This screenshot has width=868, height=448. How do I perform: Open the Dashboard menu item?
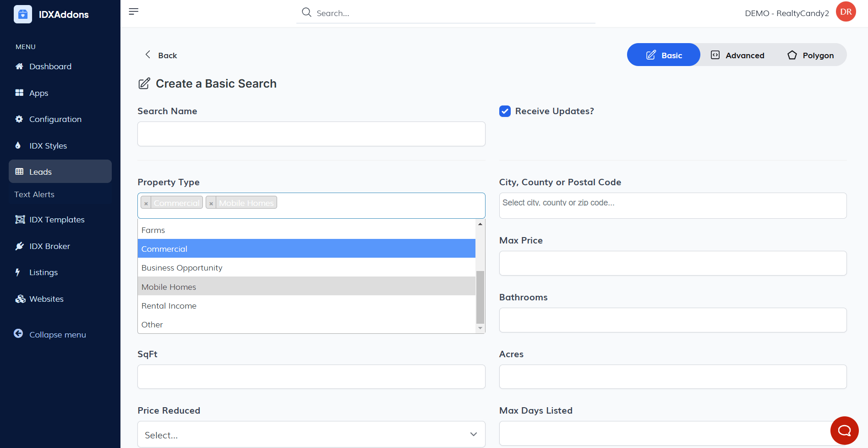[x=50, y=66]
